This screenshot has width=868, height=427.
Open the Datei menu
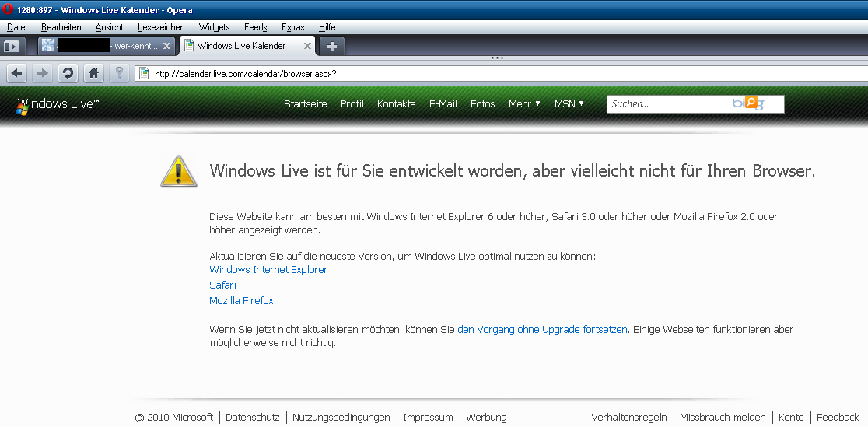coord(17,27)
